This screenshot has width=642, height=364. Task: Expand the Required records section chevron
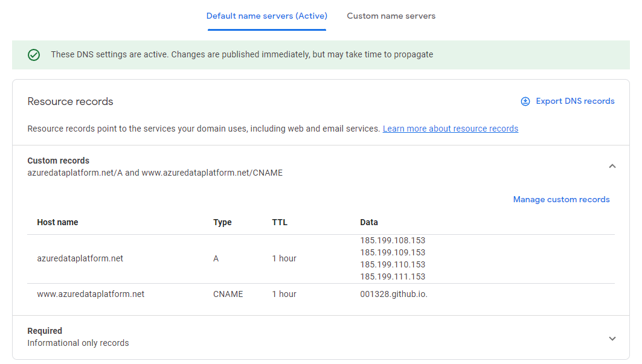tap(612, 339)
